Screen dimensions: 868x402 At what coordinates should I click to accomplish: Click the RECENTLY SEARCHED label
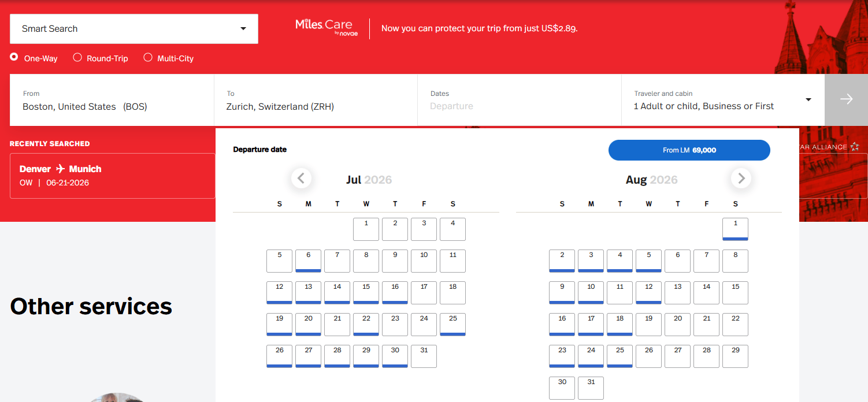click(50, 144)
